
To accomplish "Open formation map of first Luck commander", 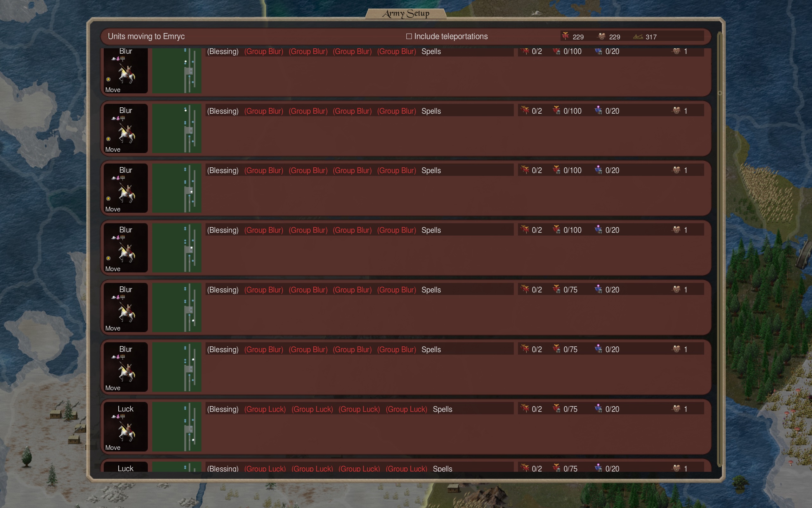I will pos(177,427).
